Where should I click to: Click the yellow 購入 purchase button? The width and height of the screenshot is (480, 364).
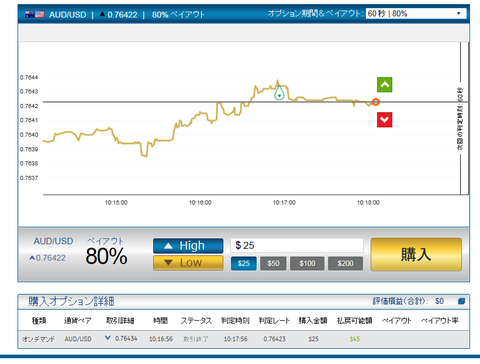[x=416, y=254]
